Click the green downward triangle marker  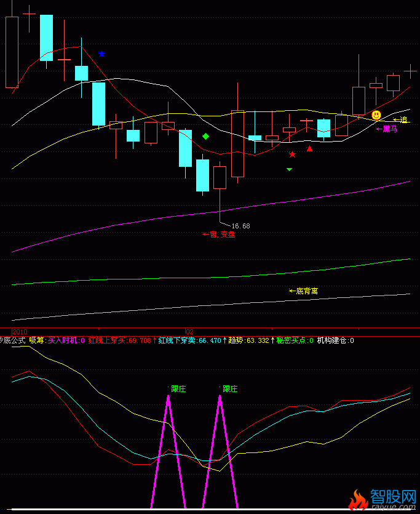(289, 169)
